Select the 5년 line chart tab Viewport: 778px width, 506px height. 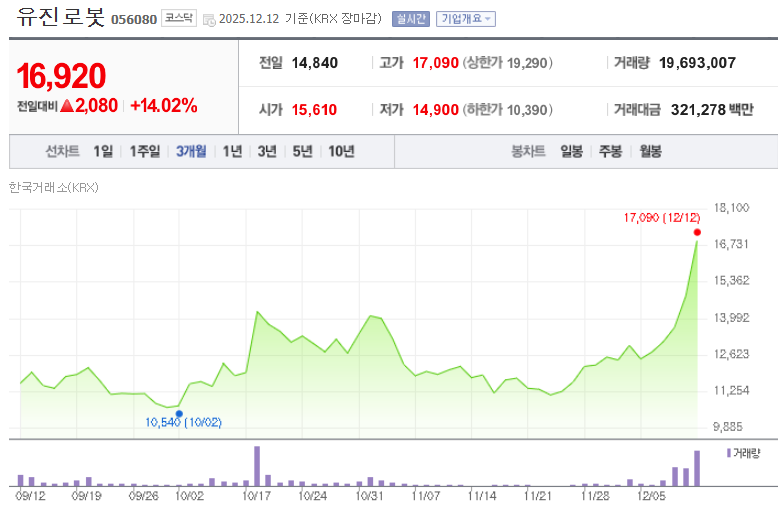pos(303,151)
